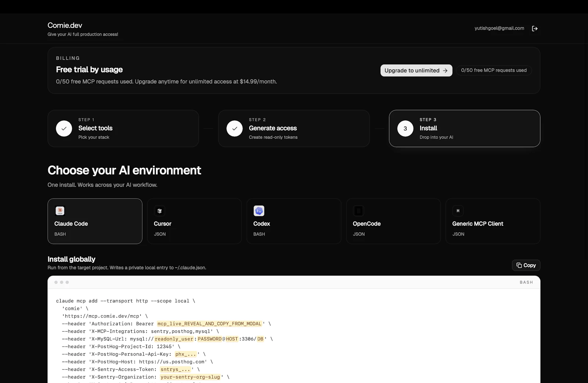Click the BILLING section label
588x383 pixels.
(x=68, y=58)
